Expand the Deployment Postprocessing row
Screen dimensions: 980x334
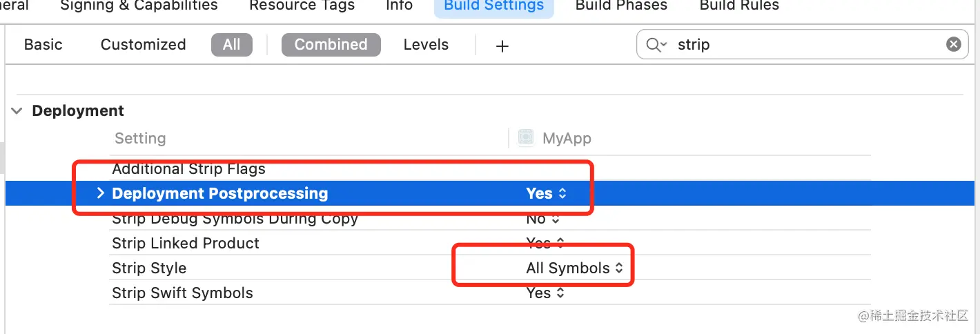point(100,193)
